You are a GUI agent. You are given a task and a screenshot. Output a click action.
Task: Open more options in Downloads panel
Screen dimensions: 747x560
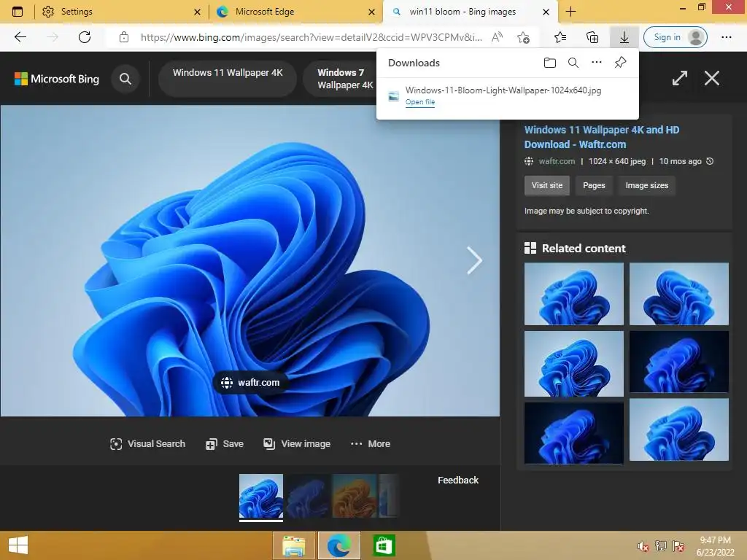tap(597, 63)
